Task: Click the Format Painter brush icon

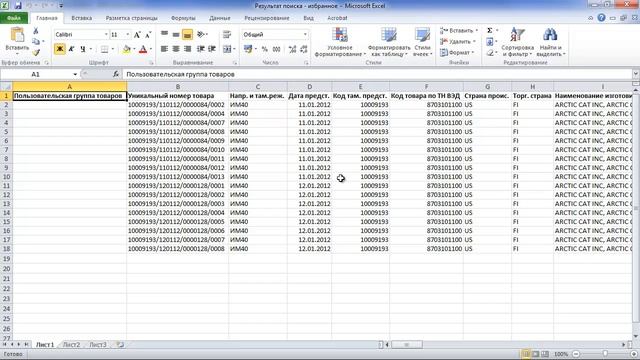Action: (x=36, y=53)
